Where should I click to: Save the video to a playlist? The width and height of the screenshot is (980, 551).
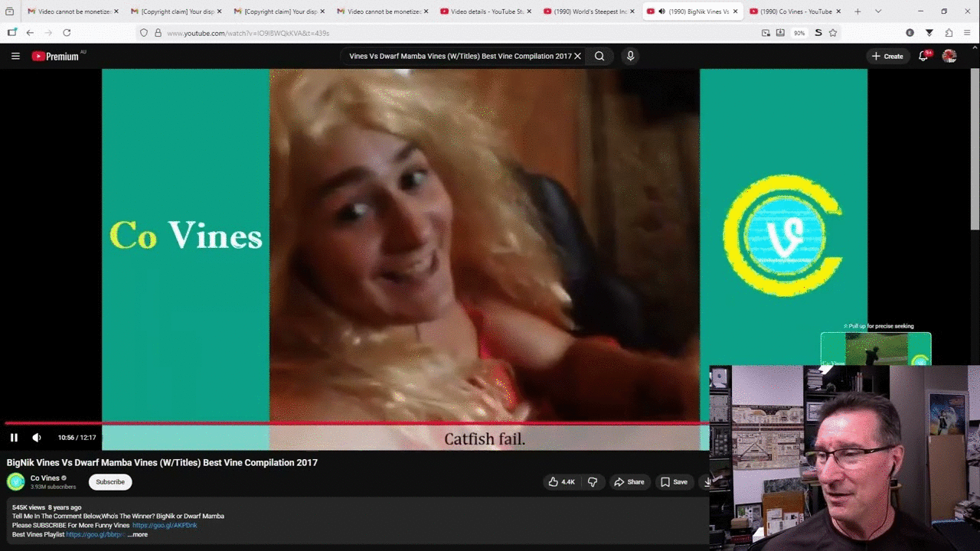(x=674, y=482)
